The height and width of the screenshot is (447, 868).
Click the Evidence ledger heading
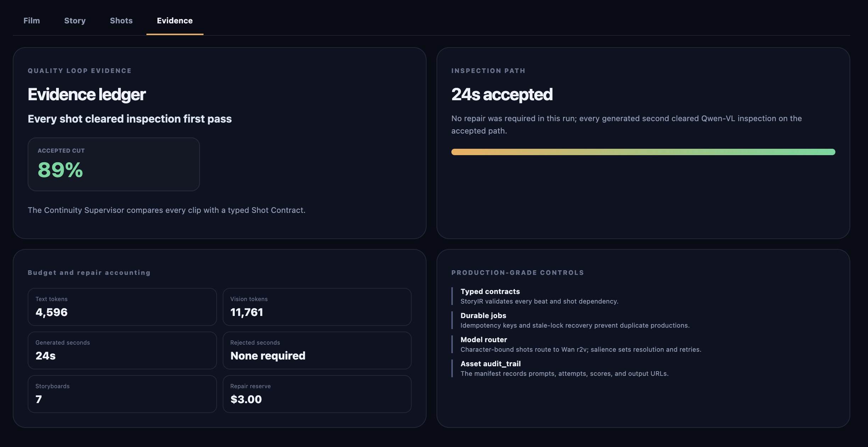(87, 95)
